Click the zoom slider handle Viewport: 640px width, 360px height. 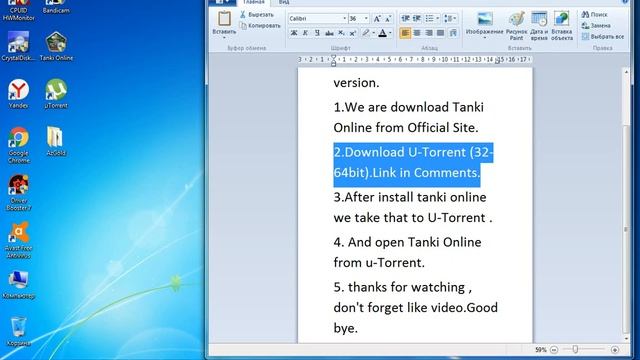(575, 349)
